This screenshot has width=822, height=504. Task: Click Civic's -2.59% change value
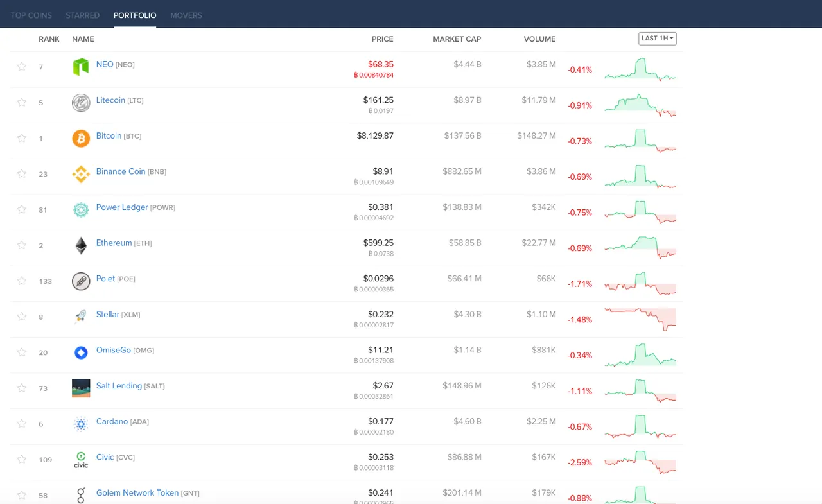click(x=580, y=462)
